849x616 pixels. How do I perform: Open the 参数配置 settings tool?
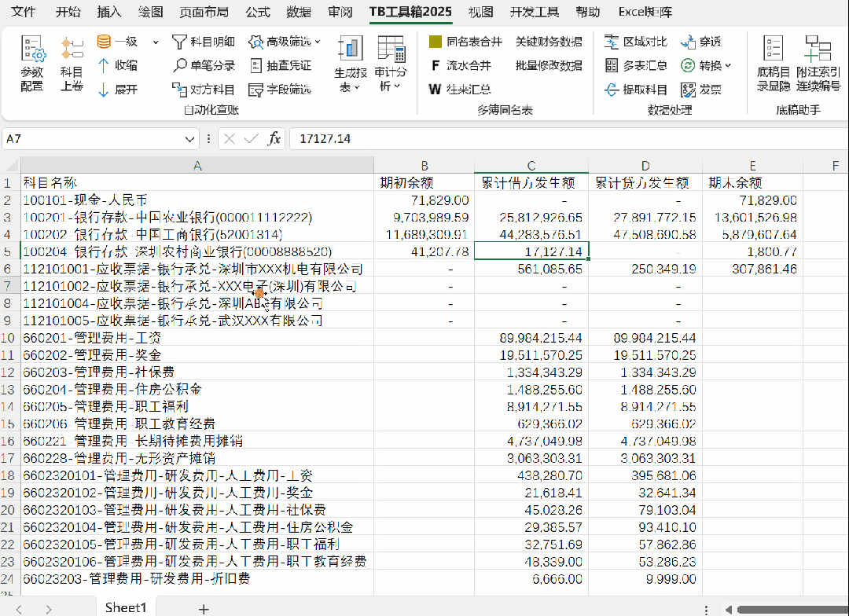(32, 64)
